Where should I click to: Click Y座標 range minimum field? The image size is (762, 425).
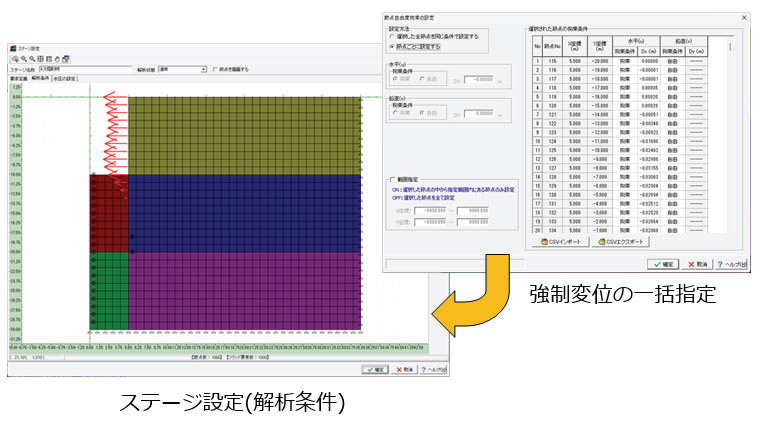click(431, 222)
